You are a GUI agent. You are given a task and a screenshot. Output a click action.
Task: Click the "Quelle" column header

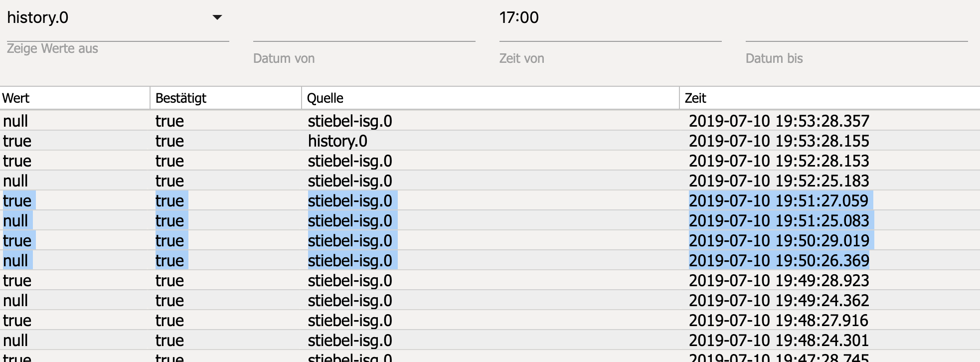(325, 98)
